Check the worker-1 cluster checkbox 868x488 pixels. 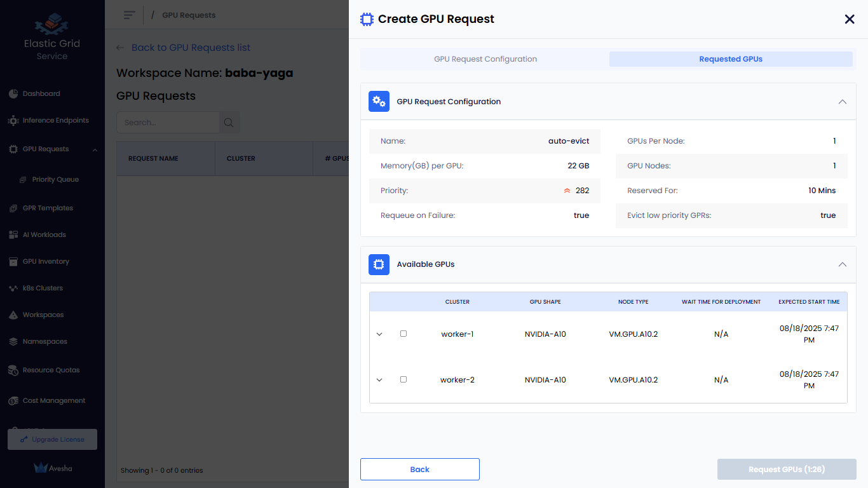(x=403, y=334)
